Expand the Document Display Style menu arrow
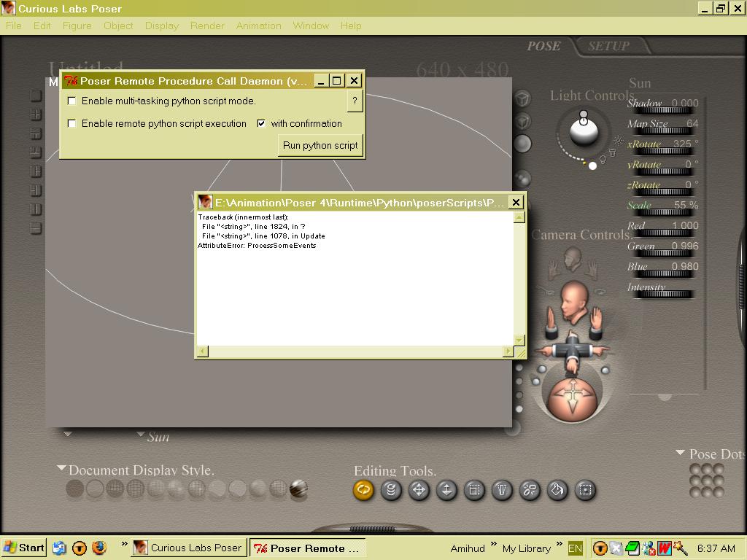 [62, 468]
